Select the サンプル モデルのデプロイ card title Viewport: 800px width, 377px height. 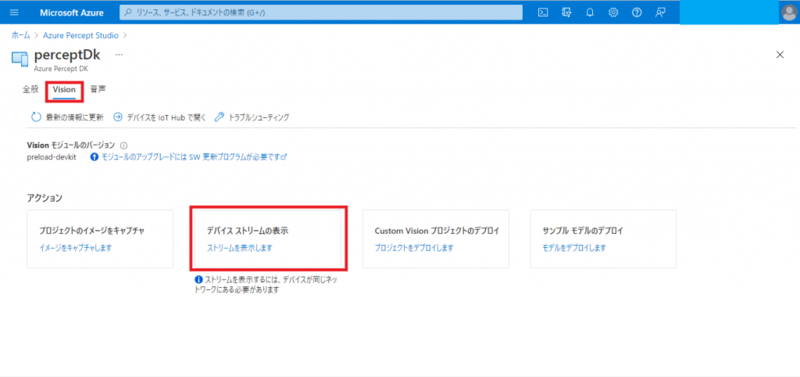pyautogui.click(x=583, y=231)
